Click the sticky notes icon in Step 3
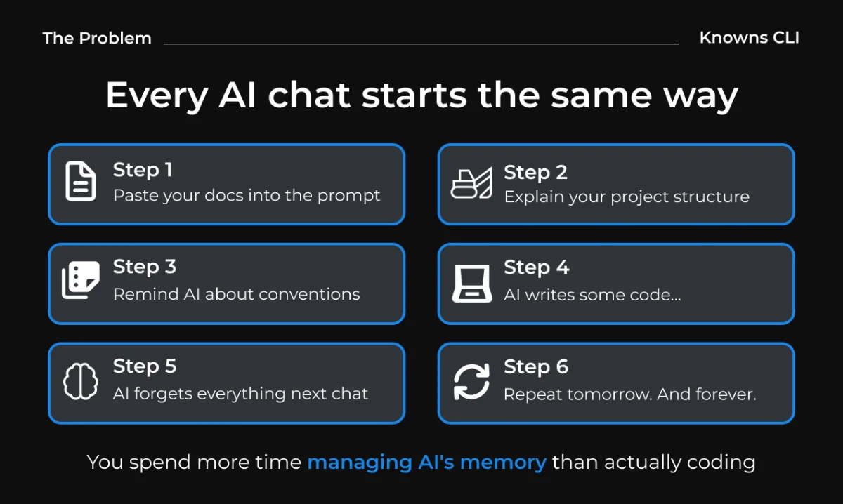Viewport: 843px width, 504px height. coord(81,281)
